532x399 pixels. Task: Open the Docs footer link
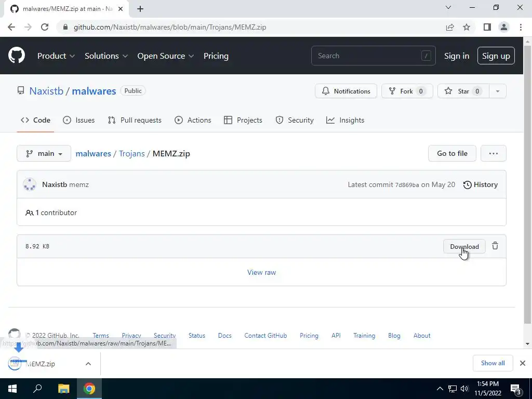click(224, 335)
